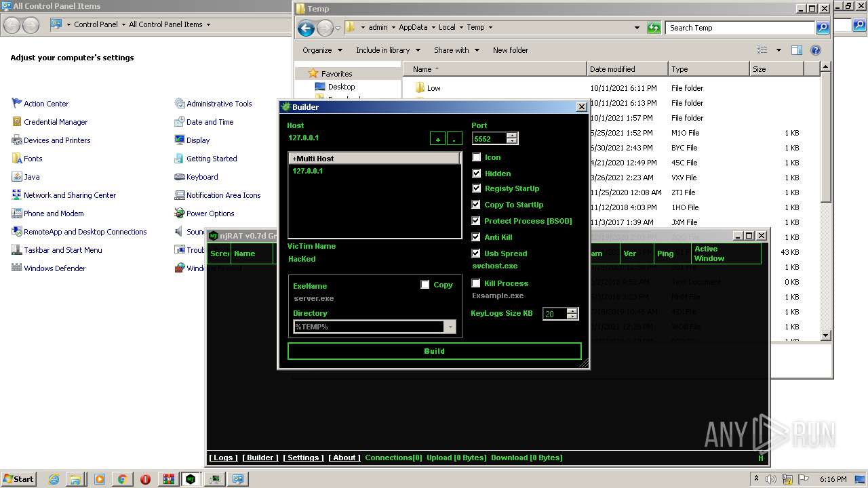Image resolution: width=868 pixels, height=488 pixels.
Task: Click New folder in Temp window
Action: click(x=511, y=50)
